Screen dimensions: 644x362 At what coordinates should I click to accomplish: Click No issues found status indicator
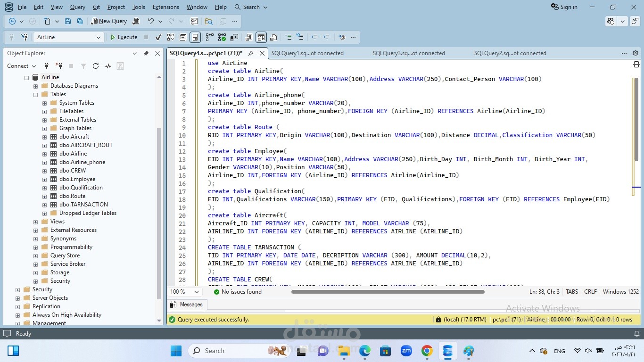click(x=238, y=292)
